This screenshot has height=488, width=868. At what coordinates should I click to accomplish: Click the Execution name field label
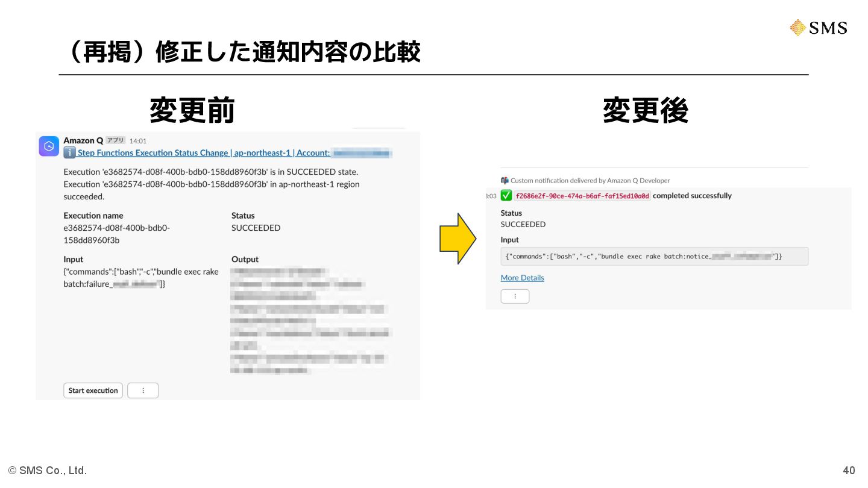pyautogui.click(x=93, y=216)
